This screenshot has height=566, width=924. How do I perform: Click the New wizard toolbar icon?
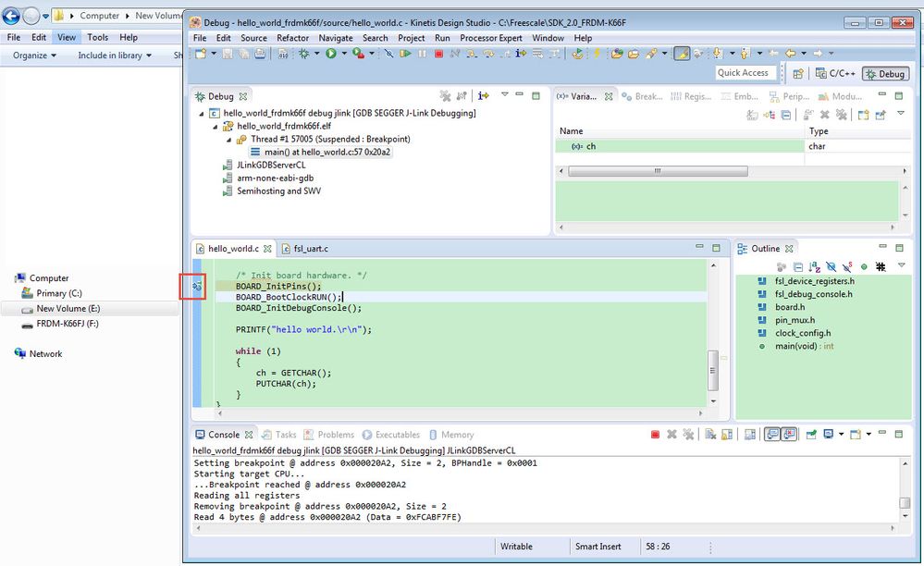pos(201,54)
